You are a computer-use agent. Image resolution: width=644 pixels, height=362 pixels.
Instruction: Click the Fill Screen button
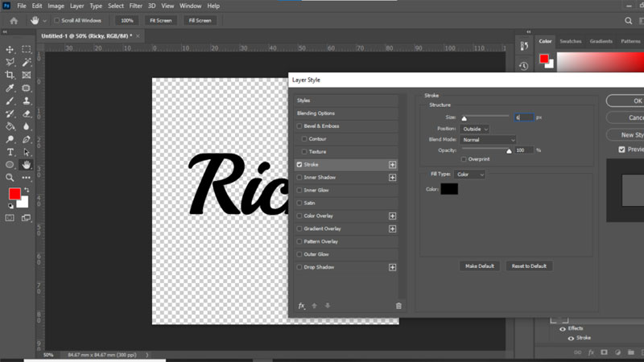(200, 21)
